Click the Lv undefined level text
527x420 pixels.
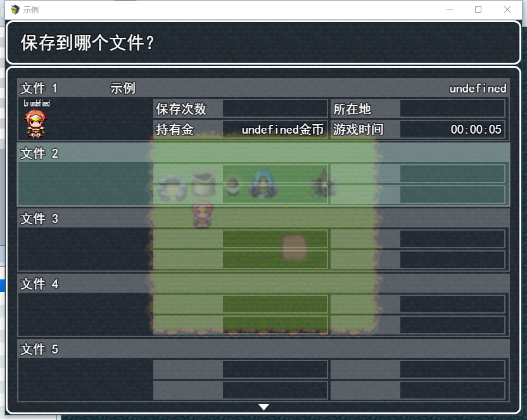point(37,103)
